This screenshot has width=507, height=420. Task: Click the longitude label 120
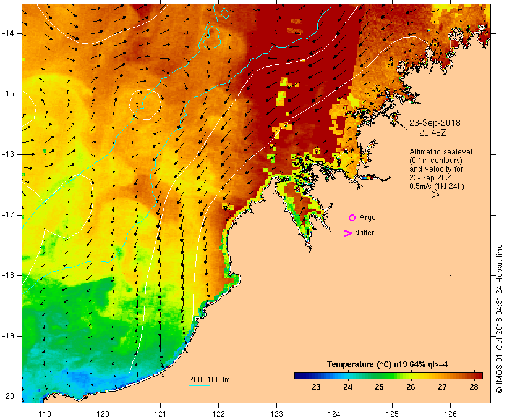click(103, 414)
